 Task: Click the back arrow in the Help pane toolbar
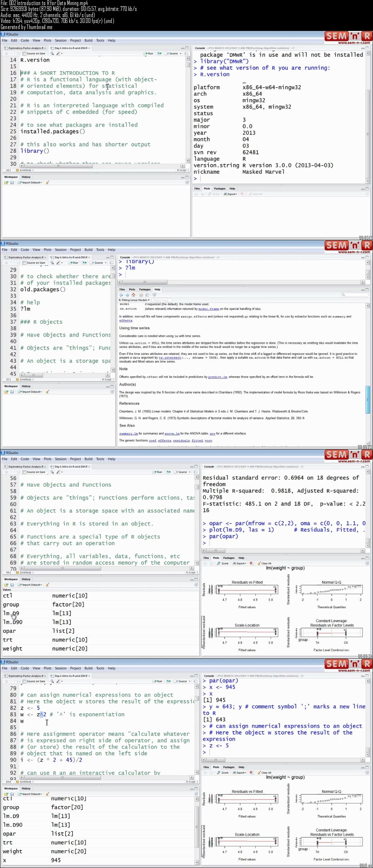(x=122, y=295)
